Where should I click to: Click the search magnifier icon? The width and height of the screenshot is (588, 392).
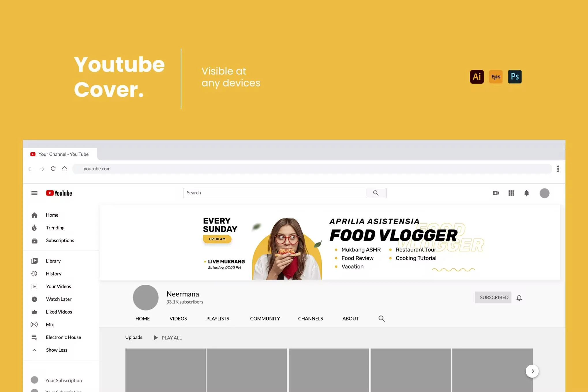[x=376, y=192]
